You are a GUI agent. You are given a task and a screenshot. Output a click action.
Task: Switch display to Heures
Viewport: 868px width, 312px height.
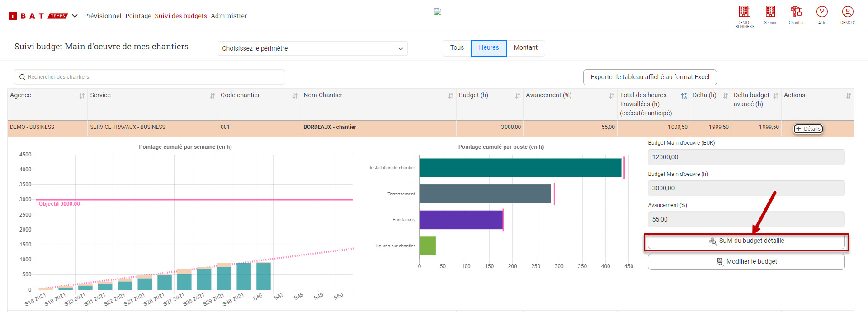tap(489, 48)
